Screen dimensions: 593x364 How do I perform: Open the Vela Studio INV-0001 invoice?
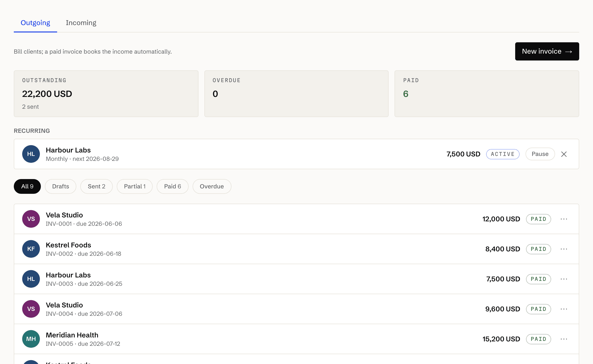(x=296, y=219)
